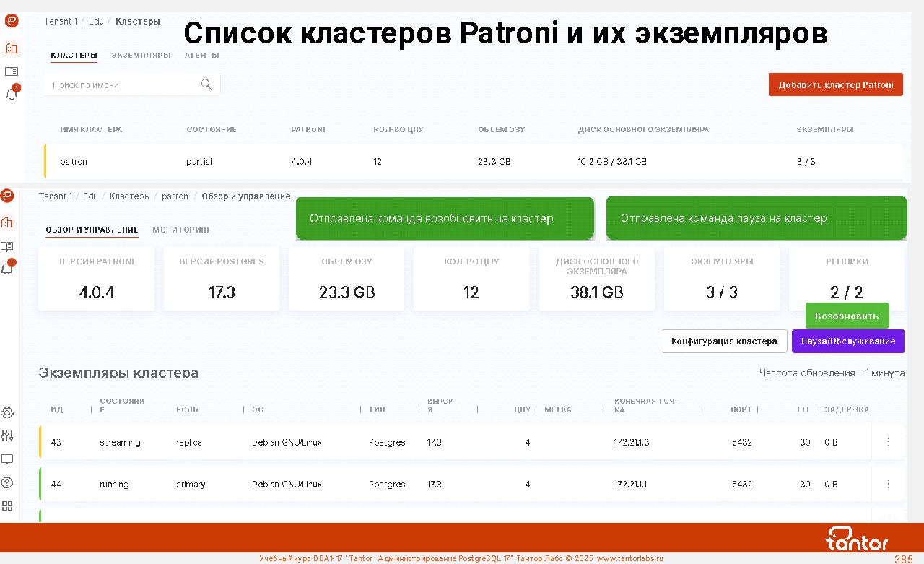Open help via the question mark icon
This screenshot has height=564, width=924.
(8, 482)
